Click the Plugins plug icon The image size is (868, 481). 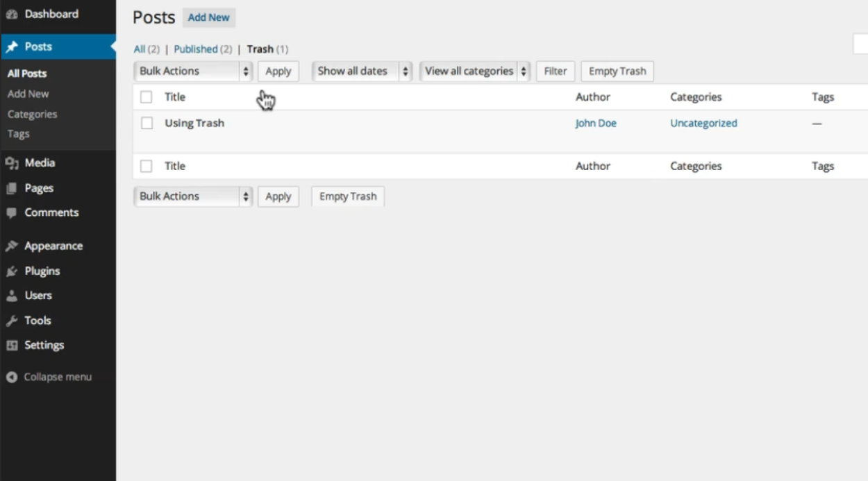[x=11, y=271]
